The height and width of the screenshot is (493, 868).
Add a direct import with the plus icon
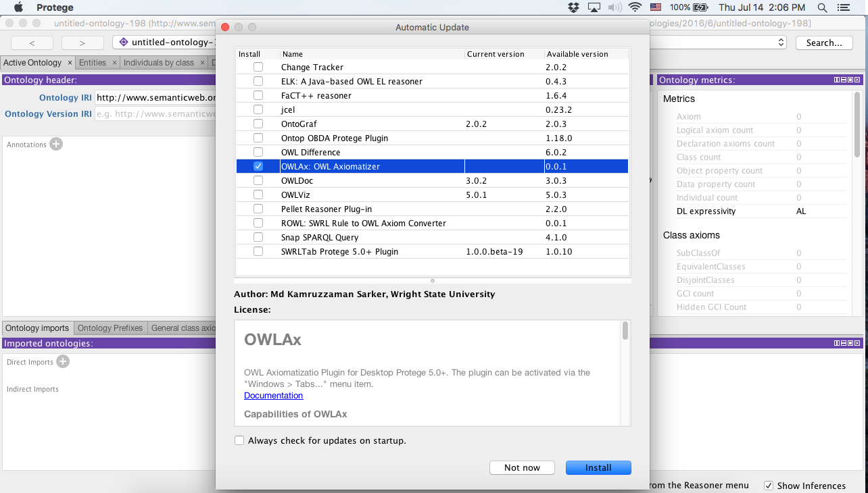(x=63, y=361)
